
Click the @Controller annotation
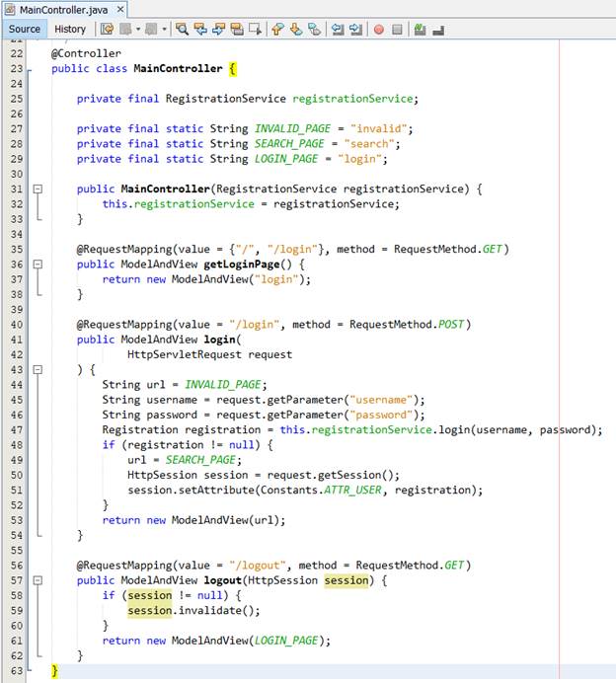[x=86, y=53]
